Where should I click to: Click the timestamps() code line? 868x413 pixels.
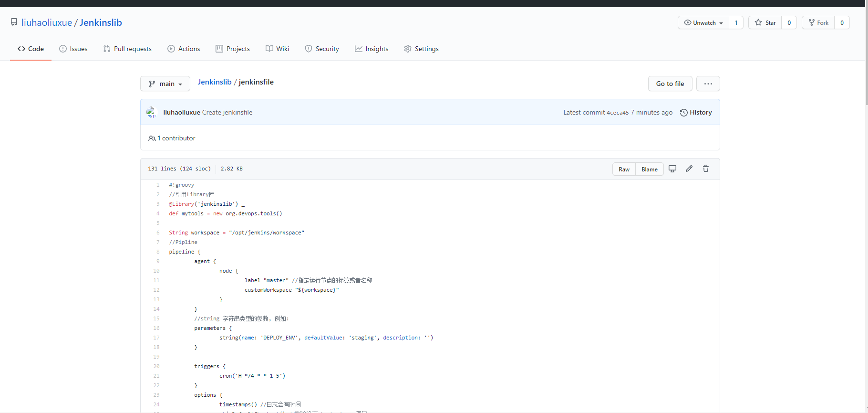(260, 404)
